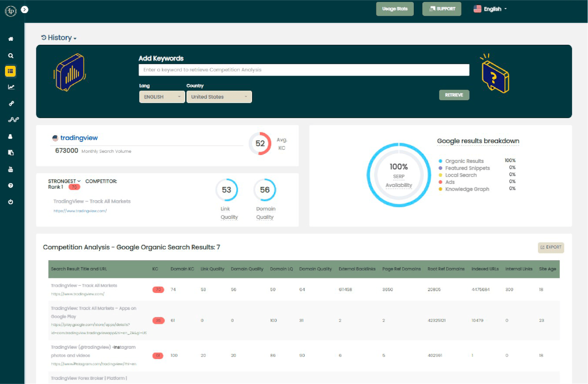Click the tradingview keyword link
The height and width of the screenshot is (384, 588).
[79, 138]
